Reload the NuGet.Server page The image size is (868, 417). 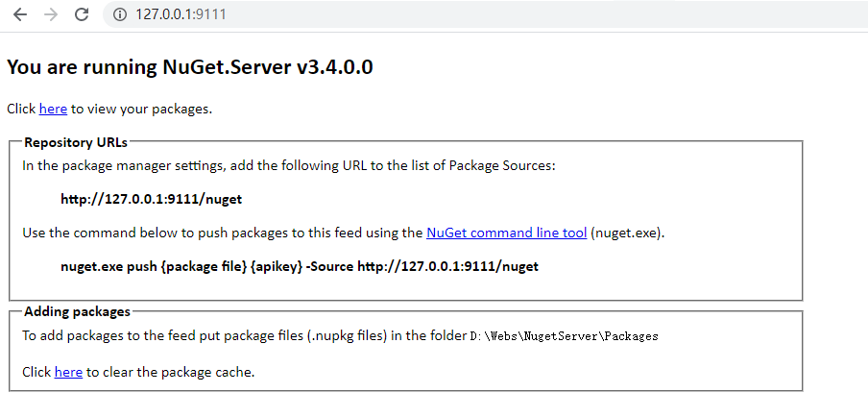coord(82,14)
